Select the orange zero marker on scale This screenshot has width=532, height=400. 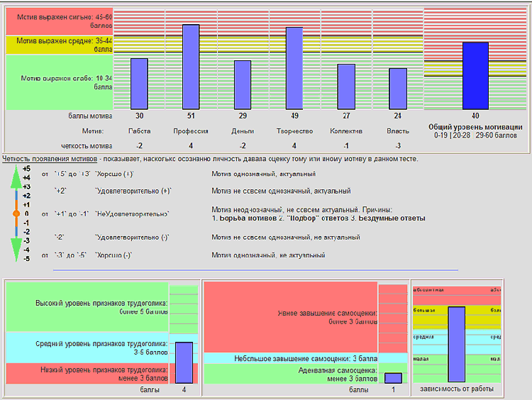[x=16, y=213]
